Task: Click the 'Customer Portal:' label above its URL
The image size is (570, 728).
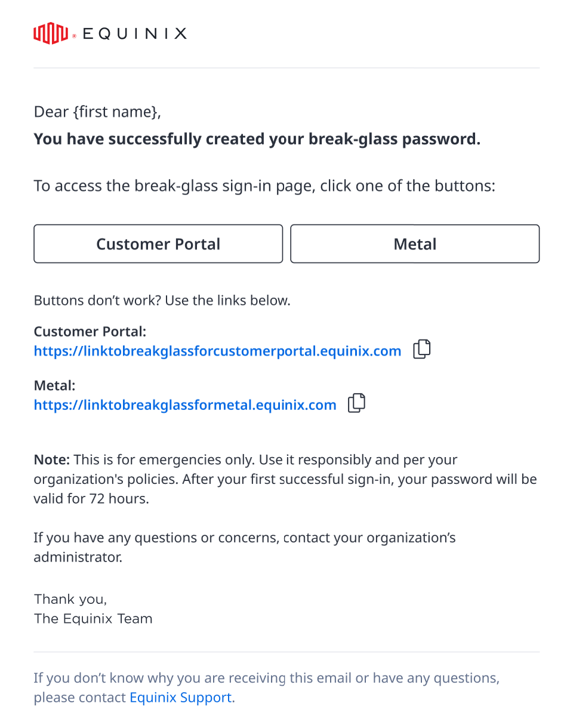Action: pos(90,332)
